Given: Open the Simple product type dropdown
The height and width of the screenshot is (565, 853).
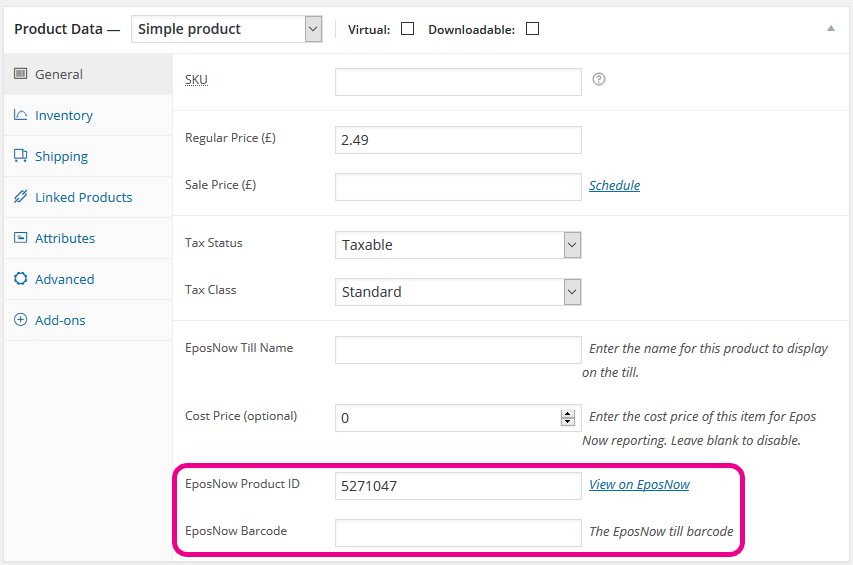Looking at the screenshot, I should click(226, 29).
